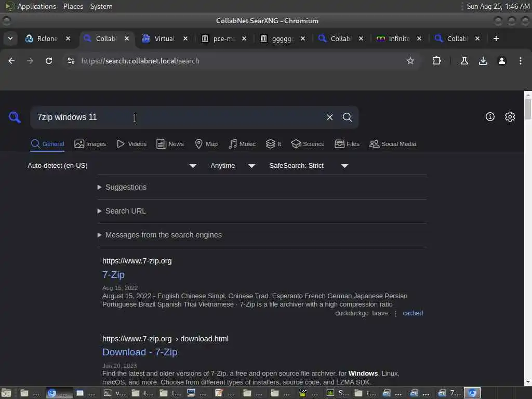
Task: Click the https://www.7-zip.org result URL
Action: point(137,261)
